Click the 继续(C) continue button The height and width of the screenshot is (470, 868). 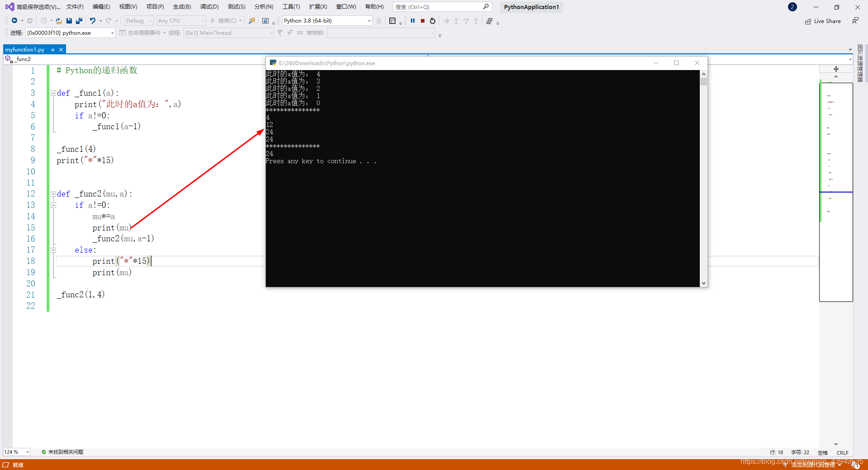[x=224, y=21]
